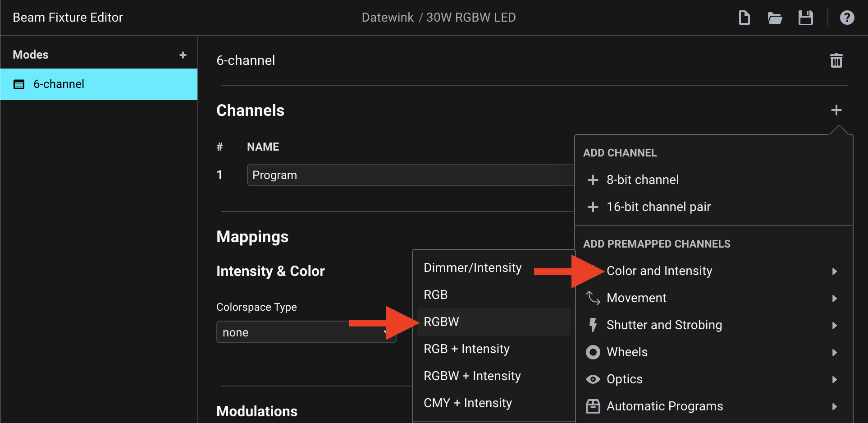Delete the 6-channel mode with trash icon
The height and width of the screenshot is (423, 868).
pyautogui.click(x=836, y=60)
